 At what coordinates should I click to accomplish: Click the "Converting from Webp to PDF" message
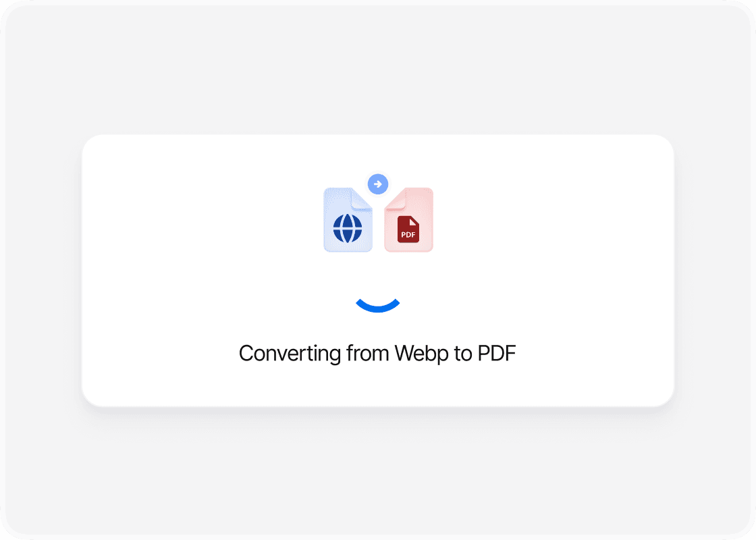pyautogui.click(x=377, y=354)
